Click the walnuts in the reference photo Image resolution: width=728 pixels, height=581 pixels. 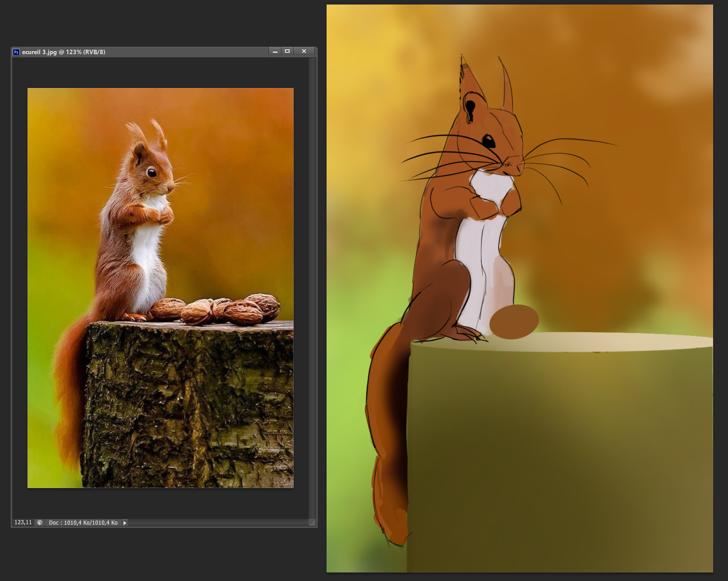click(x=217, y=309)
